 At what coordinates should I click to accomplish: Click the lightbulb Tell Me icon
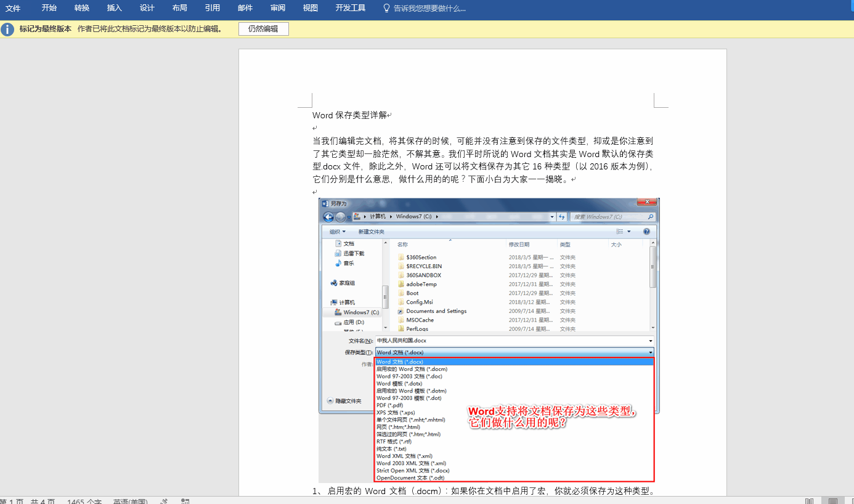[386, 8]
